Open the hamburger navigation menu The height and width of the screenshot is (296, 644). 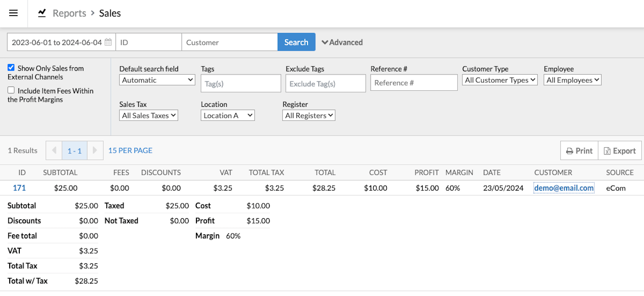(13, 13)
